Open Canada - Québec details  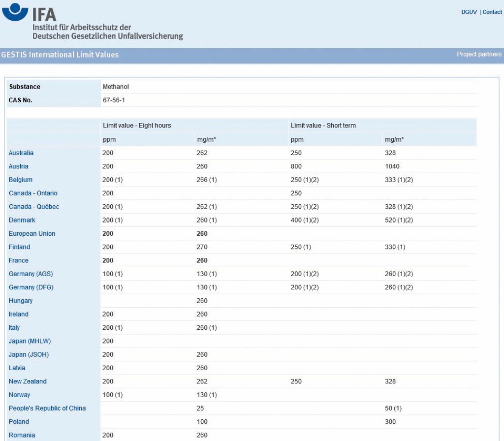click(34, 207)
